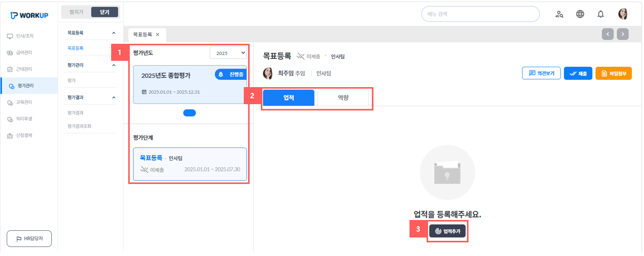
Task: Open the 목표등록 submenu link
Action: pos(76,48)
